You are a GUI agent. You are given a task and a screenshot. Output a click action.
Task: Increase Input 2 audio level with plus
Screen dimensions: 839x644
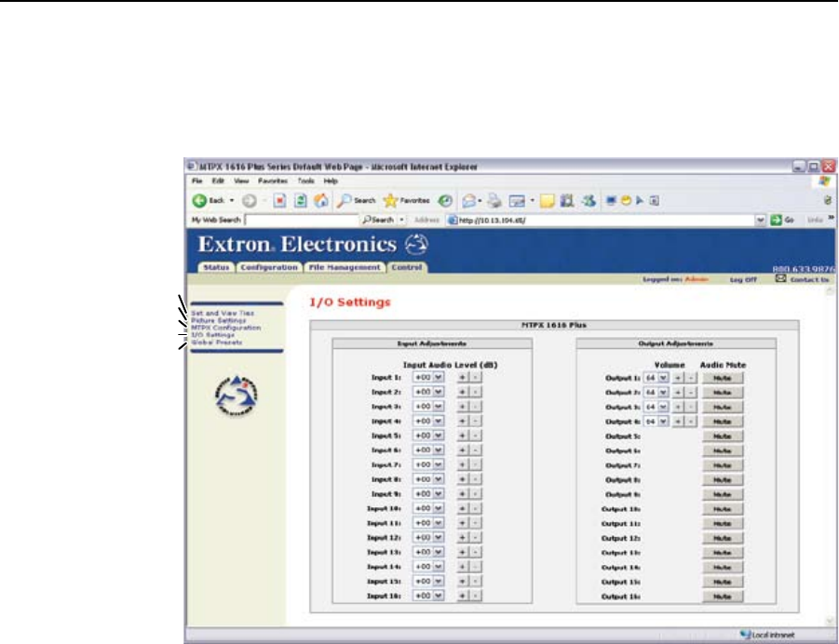[x=462, y=392]
